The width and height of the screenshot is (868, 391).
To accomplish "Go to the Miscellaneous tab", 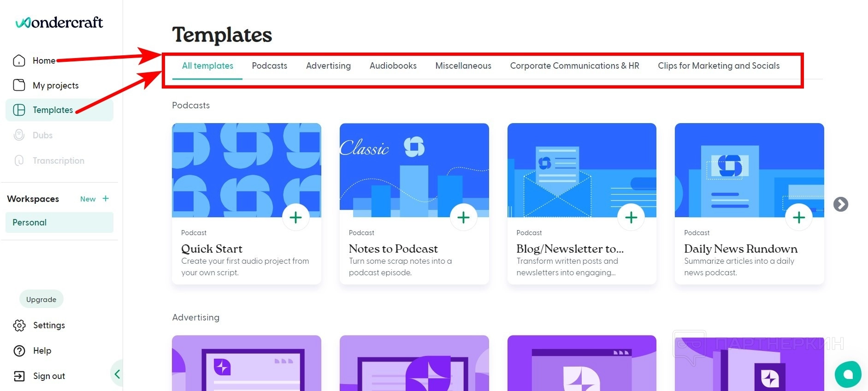I will tap(463, 66).
